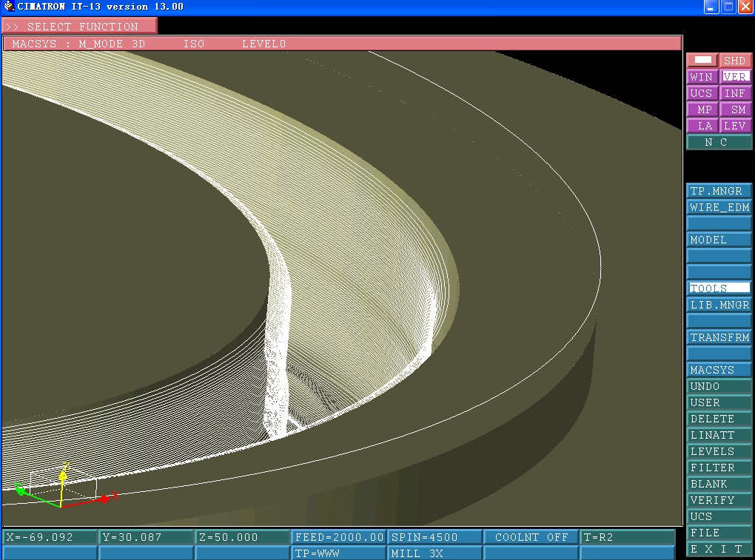Click the DELETE menu item
This screenshot has width=755, height=560.
[x=719, y=419]
